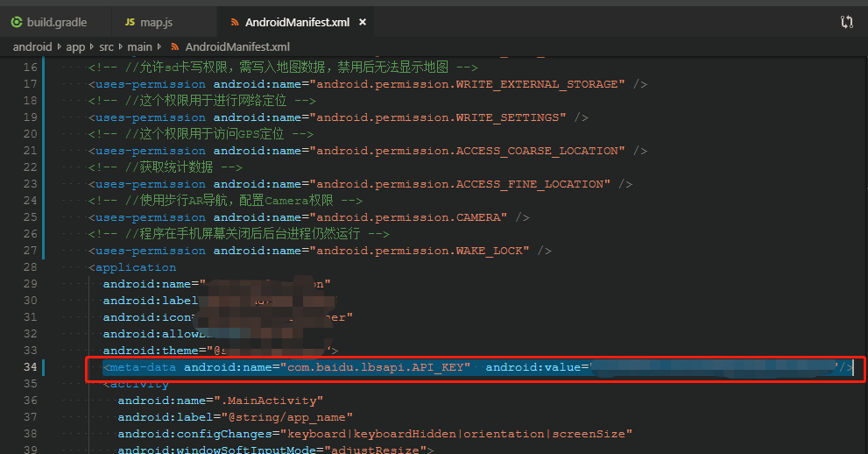Click meta-data tag name on line 34
This screenshot has height=454, width=868.
point(143,367)
